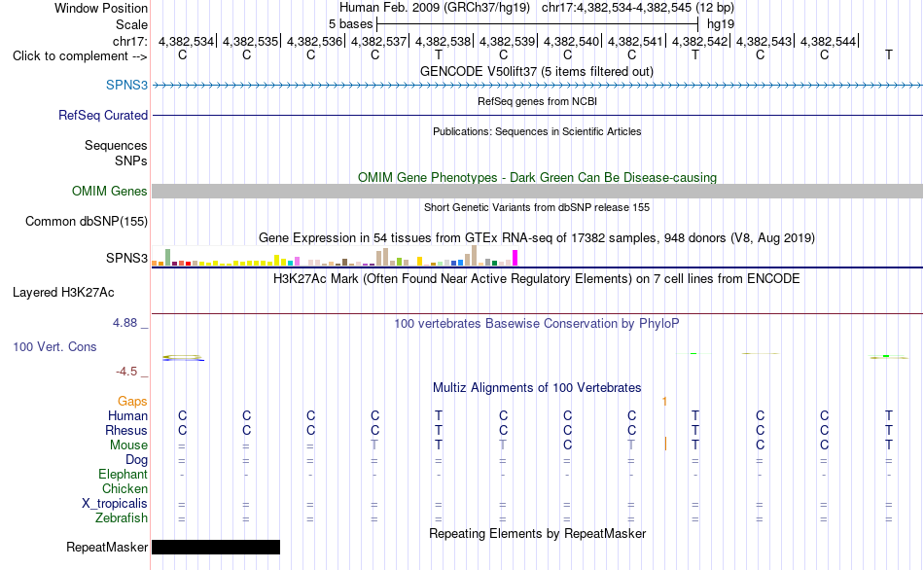Image resolution: width=924 pixels, height=570 pixels.
Task: Click the 'Click to complement -->' label
Action: (80, 56)
